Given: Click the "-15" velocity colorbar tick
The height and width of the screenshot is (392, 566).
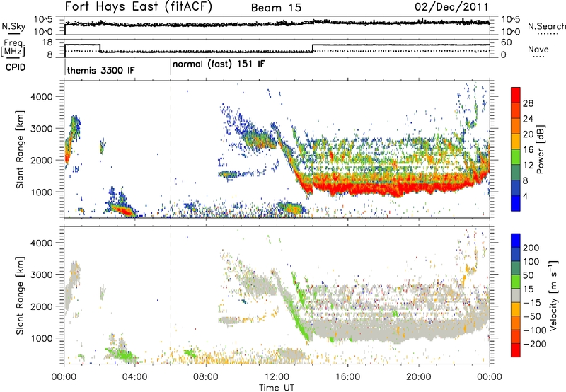Looking at the screenshot, I should pos(532,302).
